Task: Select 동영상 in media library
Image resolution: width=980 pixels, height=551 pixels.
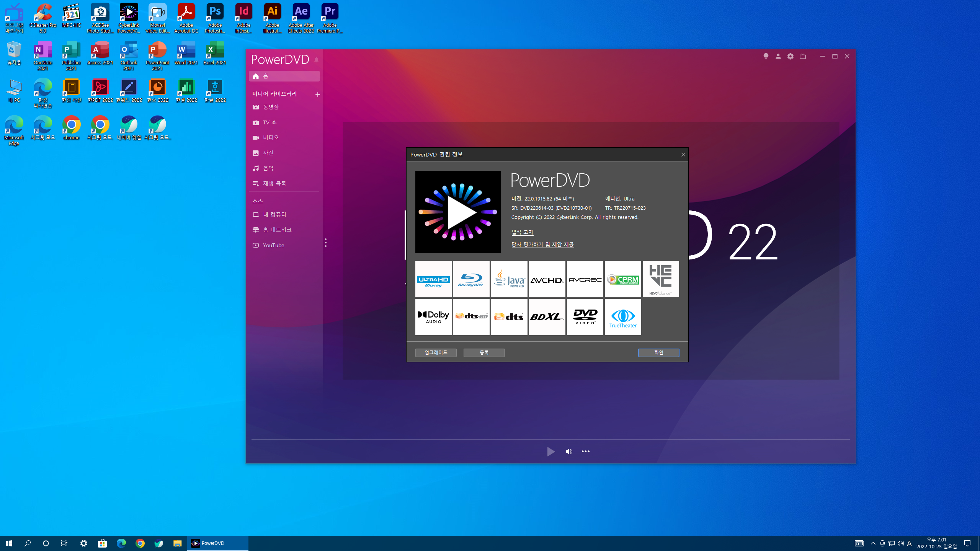Action: pyautogui.click(x=271, y=107)
